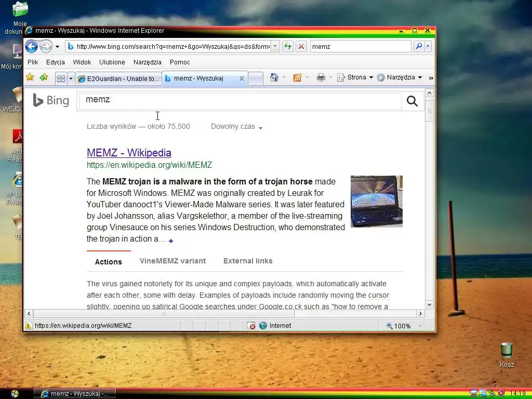Show more toolbar commands chevron
Viewport: 532px width, 399px height.
pos(431,78)
